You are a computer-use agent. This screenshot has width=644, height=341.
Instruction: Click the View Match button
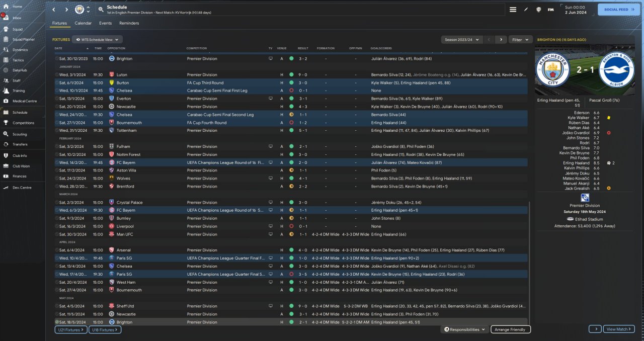pyautogui.click(x=619, y=329)
